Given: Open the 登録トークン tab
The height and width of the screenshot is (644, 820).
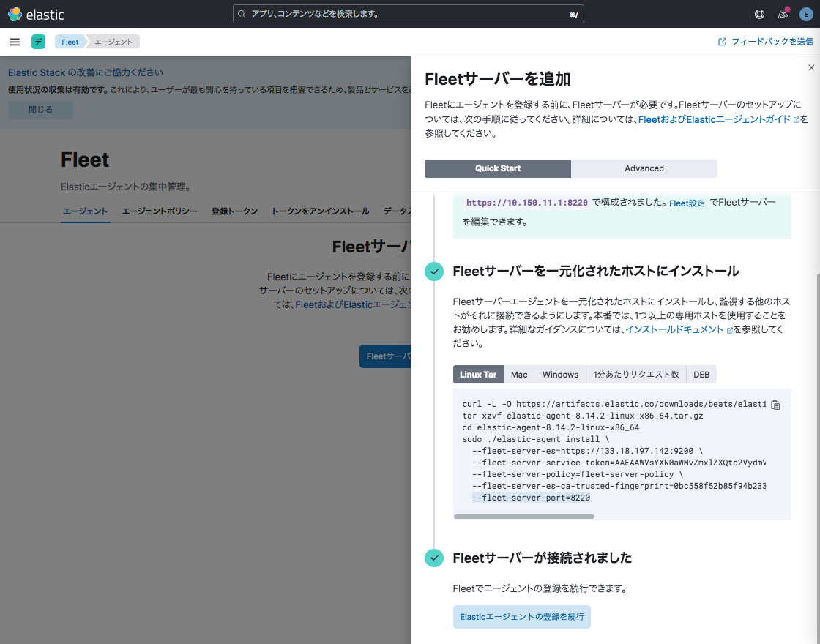Looking at the screenshot, I should pyautogui.click(x=234, y=211).
